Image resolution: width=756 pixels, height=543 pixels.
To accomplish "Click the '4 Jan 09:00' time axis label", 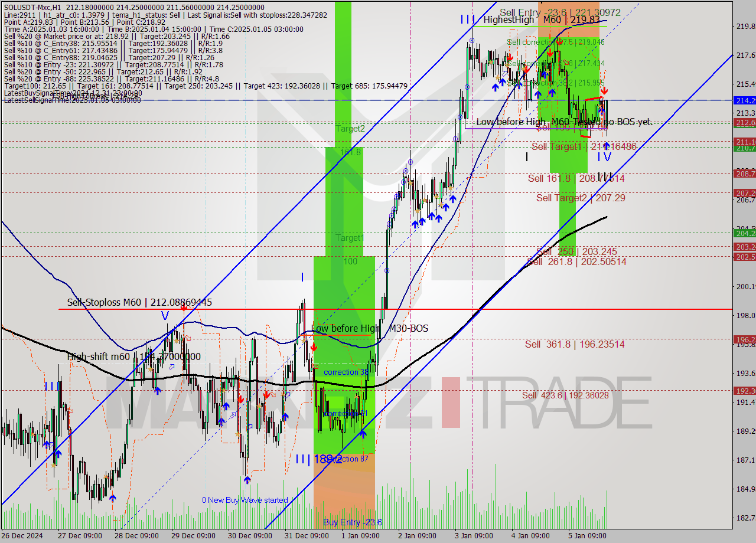I will 530,536.
